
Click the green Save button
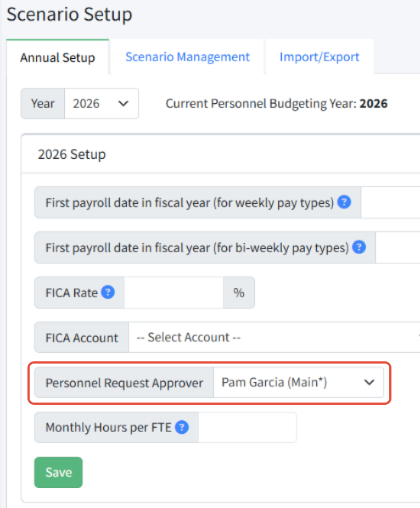click(x=58, y=472)
